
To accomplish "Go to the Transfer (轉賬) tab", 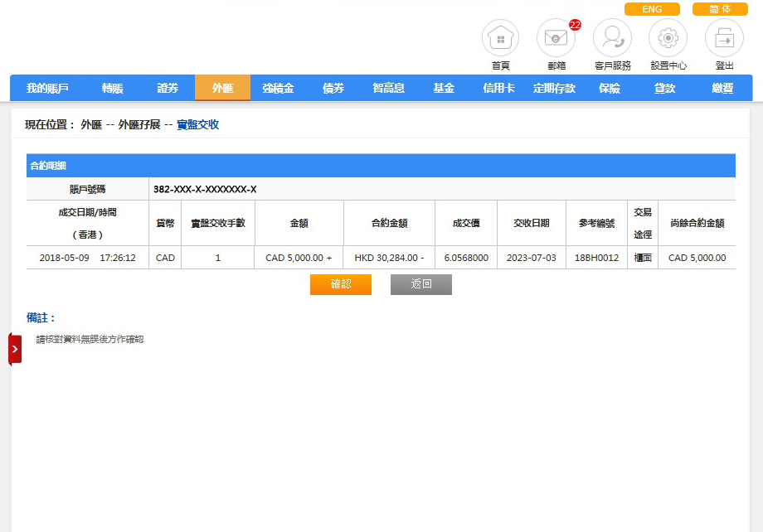I will [113, 88].
